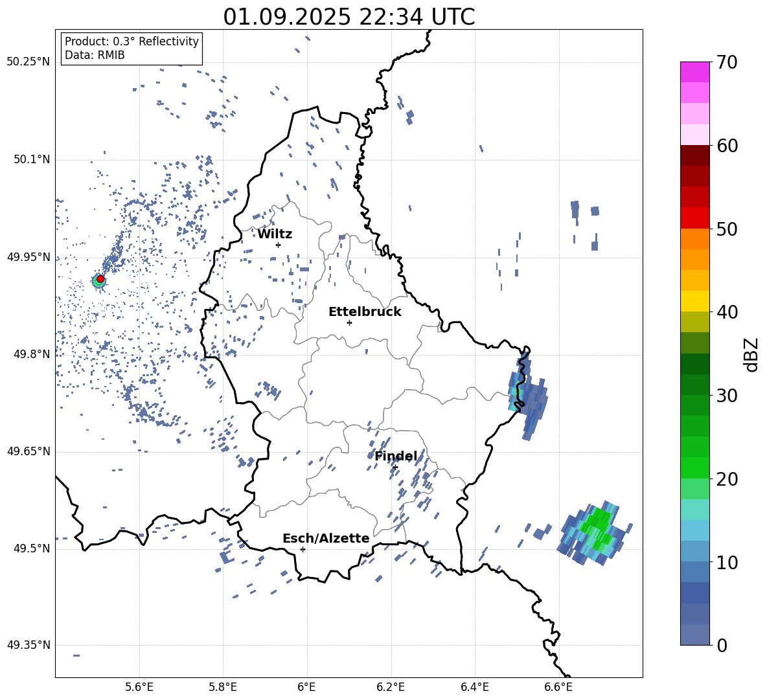The image size is (767, 700).
Task: Click the 70 tick on colorbar
Action: click(727, 62)
